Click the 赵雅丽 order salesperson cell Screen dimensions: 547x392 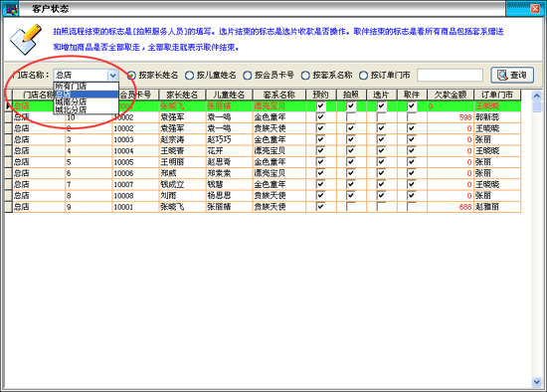[x=497, y=207]
